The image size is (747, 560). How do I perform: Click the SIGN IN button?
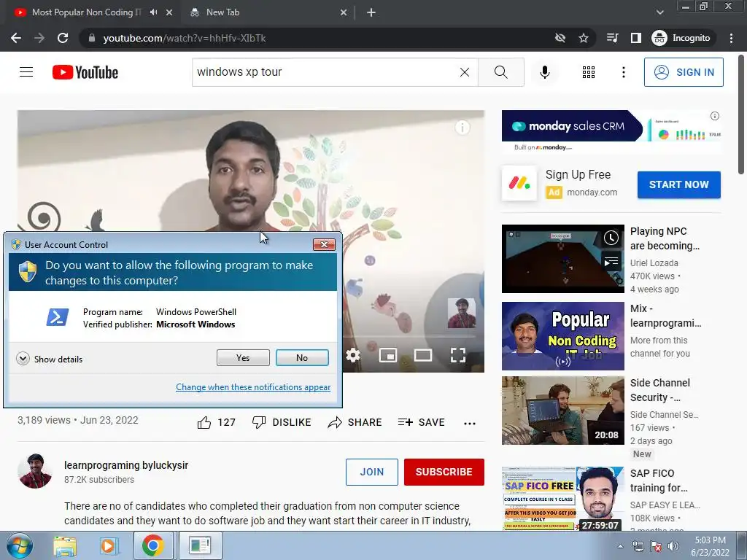(x=684, y=72)
